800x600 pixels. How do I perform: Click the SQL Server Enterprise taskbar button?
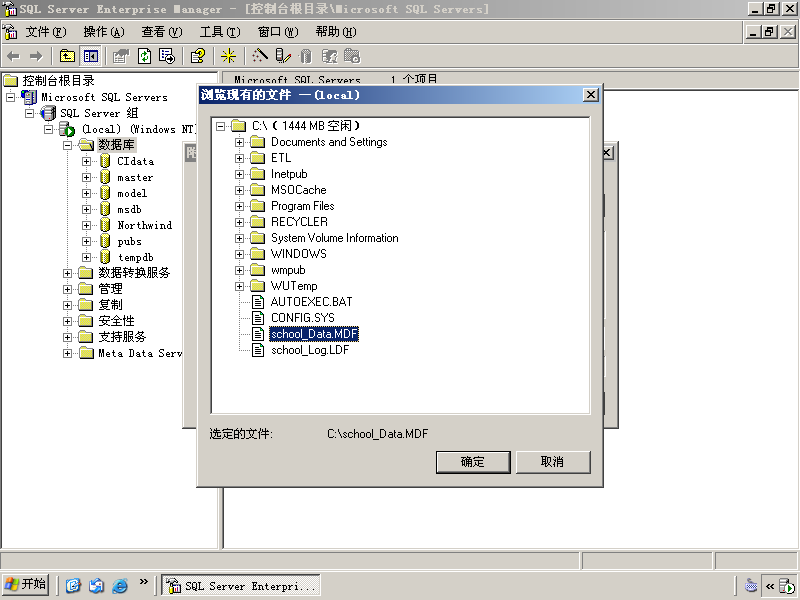click(241, 586)
